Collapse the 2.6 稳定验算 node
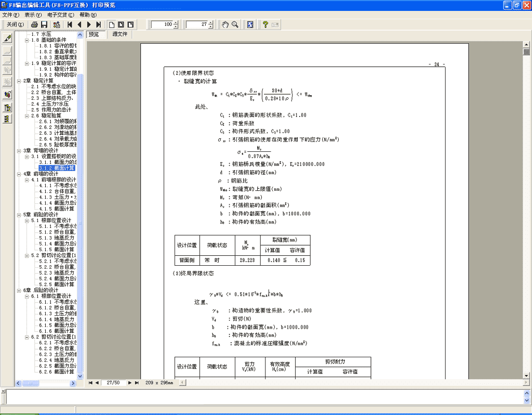Screen dimensions: 532x415 point(27,116)
